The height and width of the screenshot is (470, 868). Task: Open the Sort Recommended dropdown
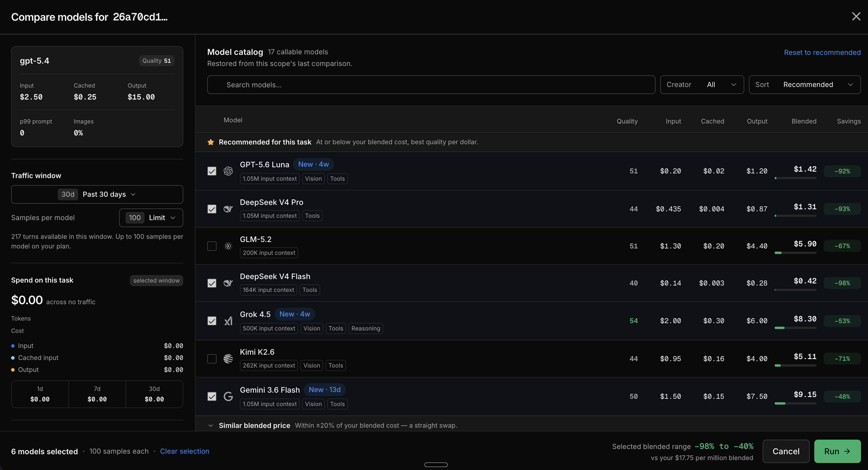(804, 85)
